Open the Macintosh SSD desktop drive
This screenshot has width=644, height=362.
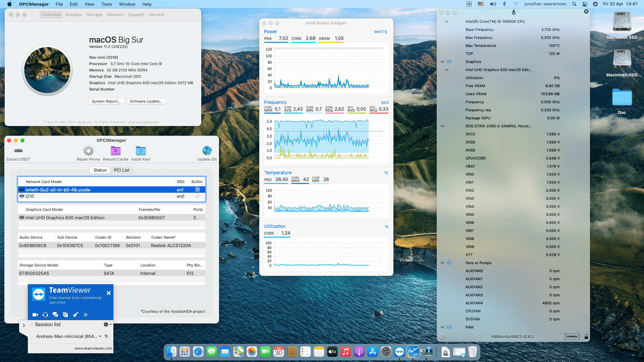[622, 25]
